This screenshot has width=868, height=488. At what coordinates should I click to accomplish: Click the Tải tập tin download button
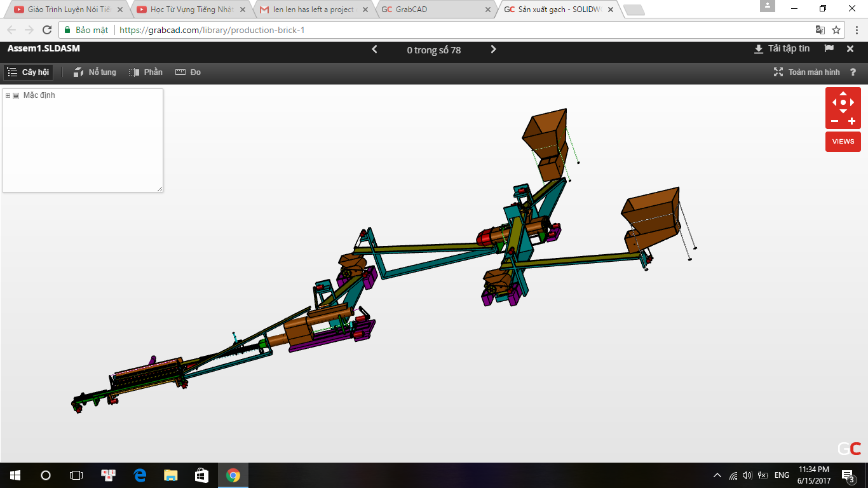[782, 49]
